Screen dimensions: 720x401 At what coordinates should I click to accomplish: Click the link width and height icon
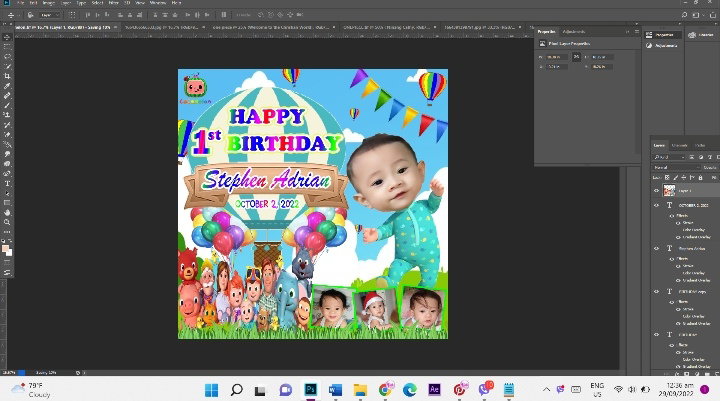[576, 56]
